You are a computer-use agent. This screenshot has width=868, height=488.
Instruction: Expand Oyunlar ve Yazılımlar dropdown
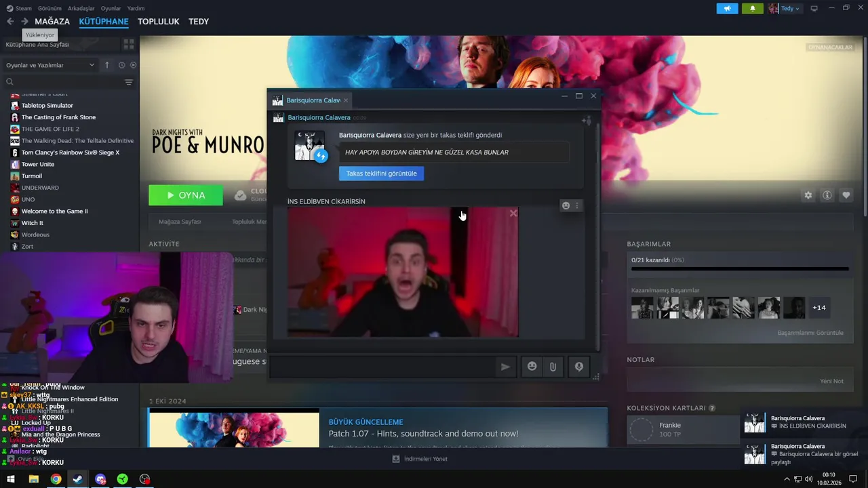pyautogui.click(x=50, y=65)
